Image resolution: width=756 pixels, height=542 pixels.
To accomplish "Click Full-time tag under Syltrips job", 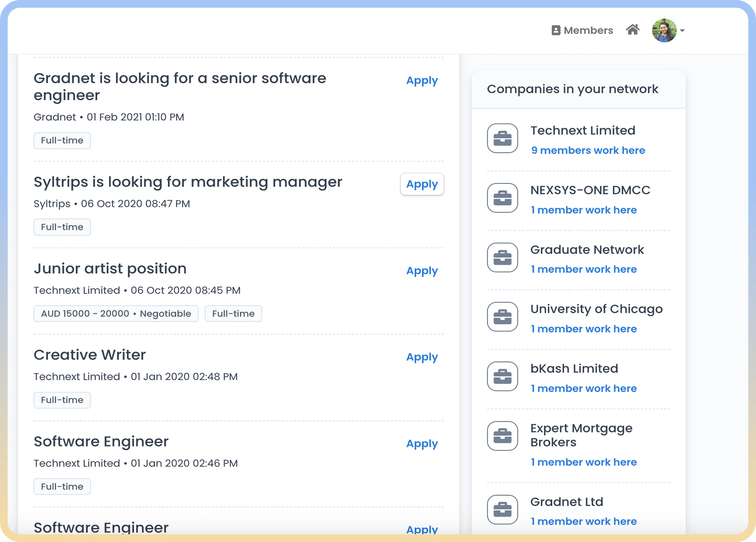I will [62, 227].
